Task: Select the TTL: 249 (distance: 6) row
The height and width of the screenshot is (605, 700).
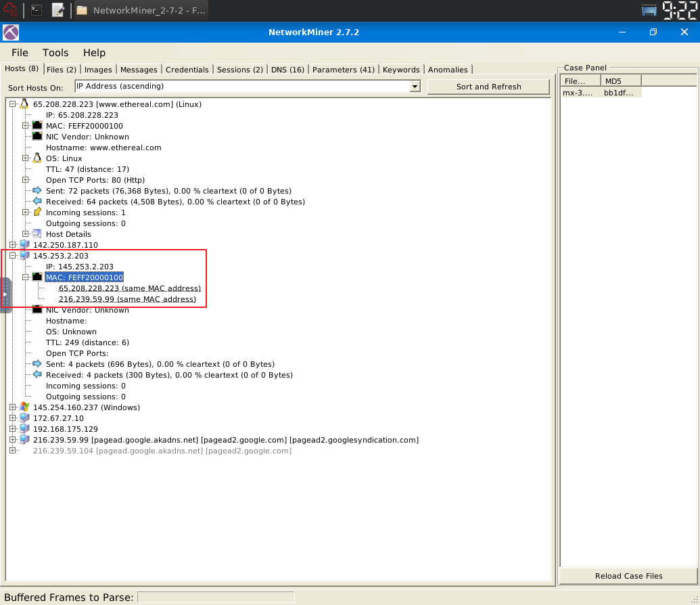Action: (x=87, y=342)
